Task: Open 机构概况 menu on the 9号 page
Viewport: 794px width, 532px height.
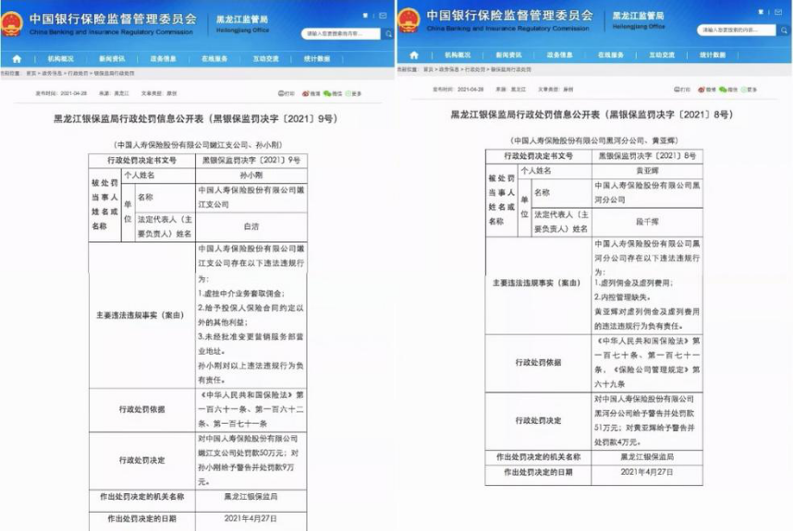Action: click(61, 59)
